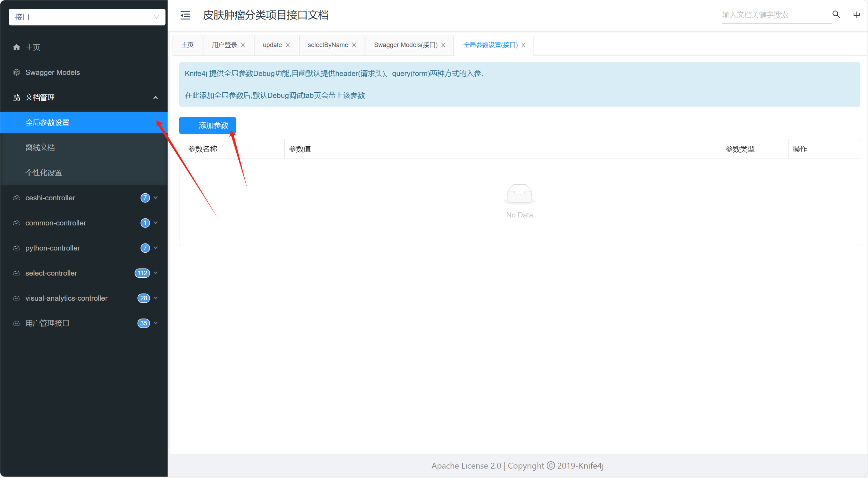Collapse the sidebar using the hamburger icon
The height and width of the screenshot is (478, 868).
pos(185,15)
